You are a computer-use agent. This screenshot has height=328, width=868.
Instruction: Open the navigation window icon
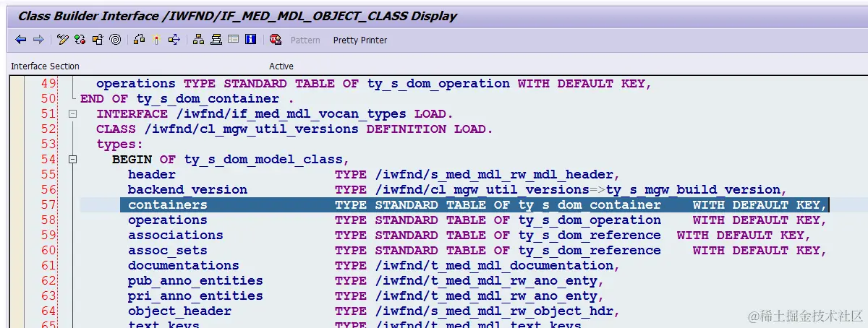pos(216,40)
